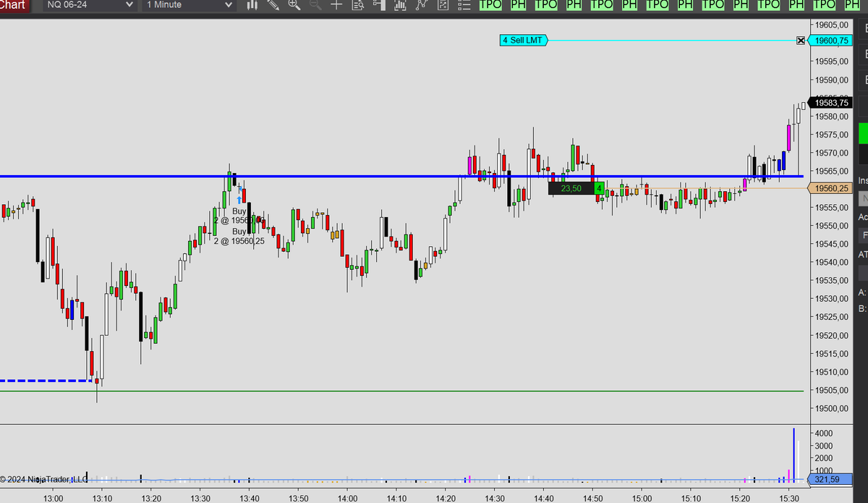Click the 19605,00 price axis label

(x=831, y=25)
